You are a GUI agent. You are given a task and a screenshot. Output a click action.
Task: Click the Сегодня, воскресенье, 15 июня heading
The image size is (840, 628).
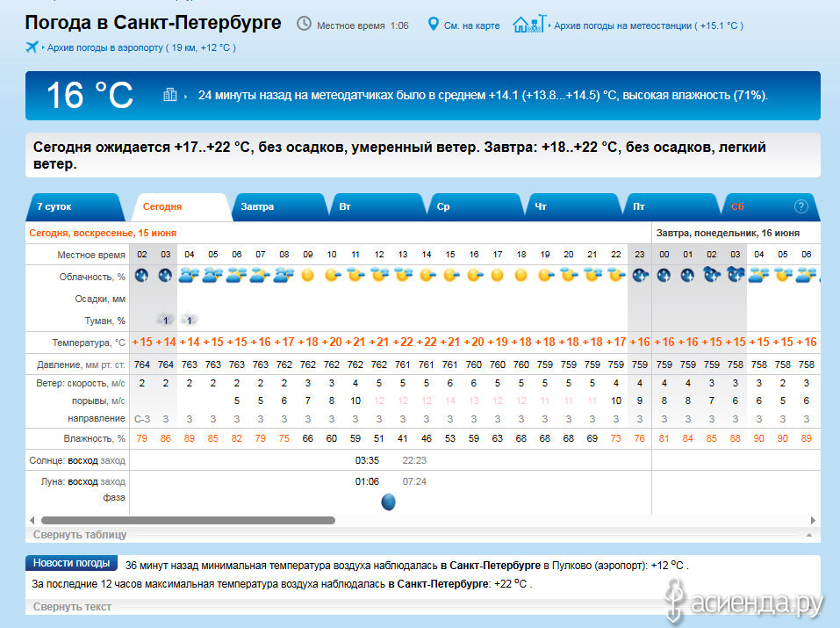[103, 233]
